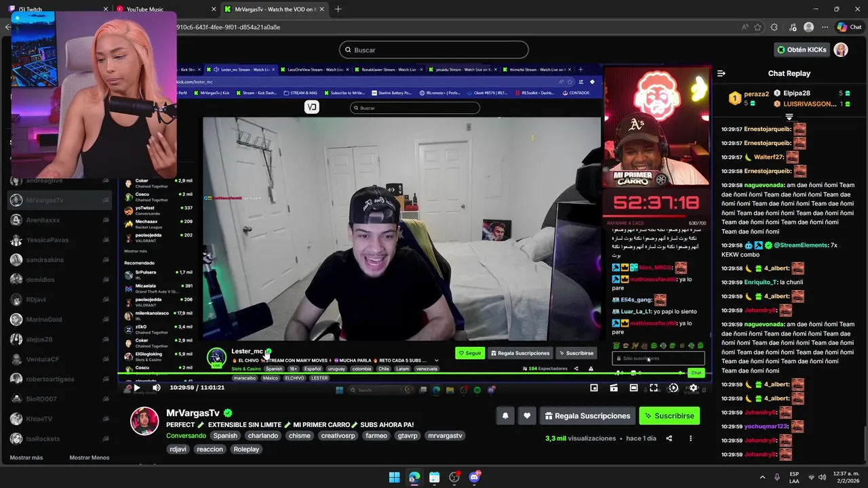Open the player settings gear

pyautogui.click(x=693, y=388)
